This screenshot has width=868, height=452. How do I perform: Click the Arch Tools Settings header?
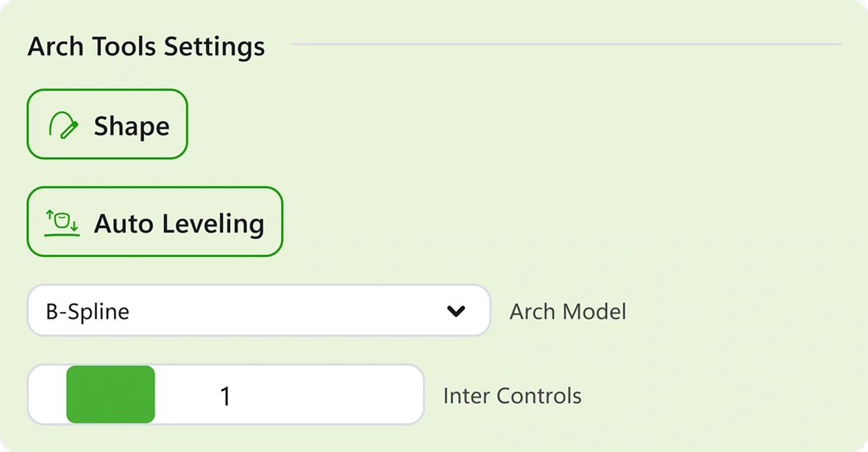coord(146,46)
